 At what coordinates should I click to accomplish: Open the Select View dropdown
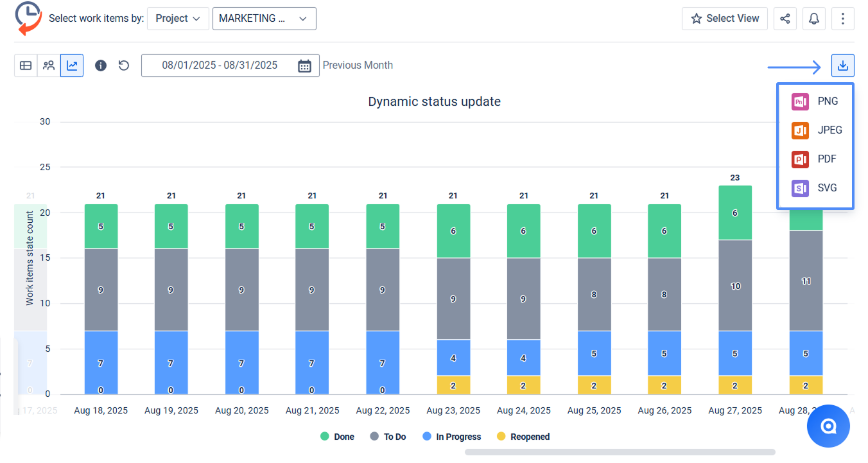pos(724,19)
